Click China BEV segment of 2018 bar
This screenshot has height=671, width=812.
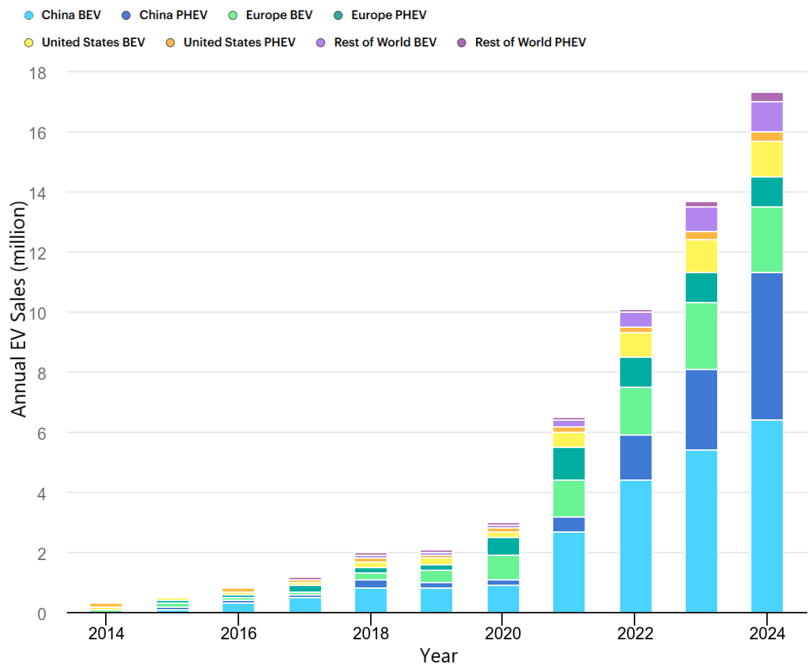[x=371, y=600]
